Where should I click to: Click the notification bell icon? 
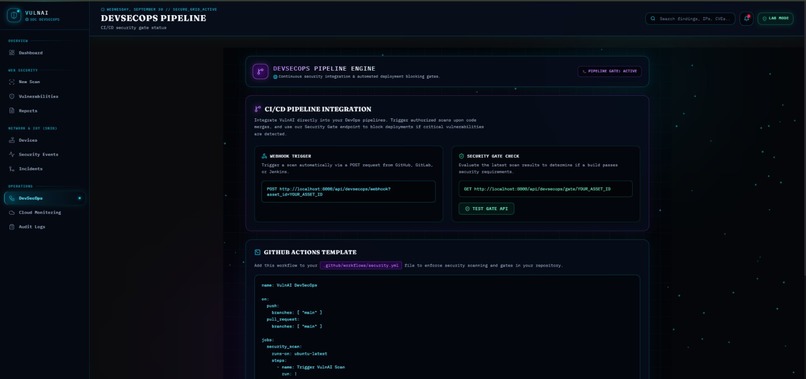tap(746, 19)
